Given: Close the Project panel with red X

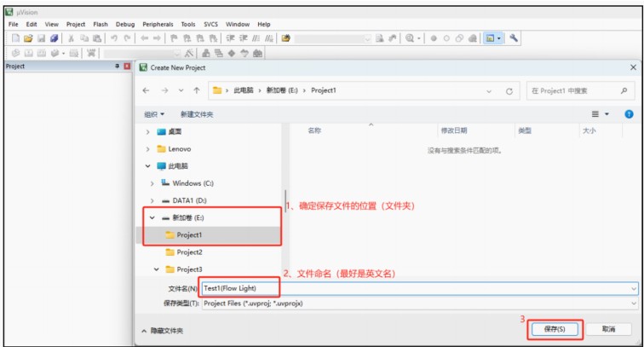Looking at the screenshot, I should click(127, 67).
